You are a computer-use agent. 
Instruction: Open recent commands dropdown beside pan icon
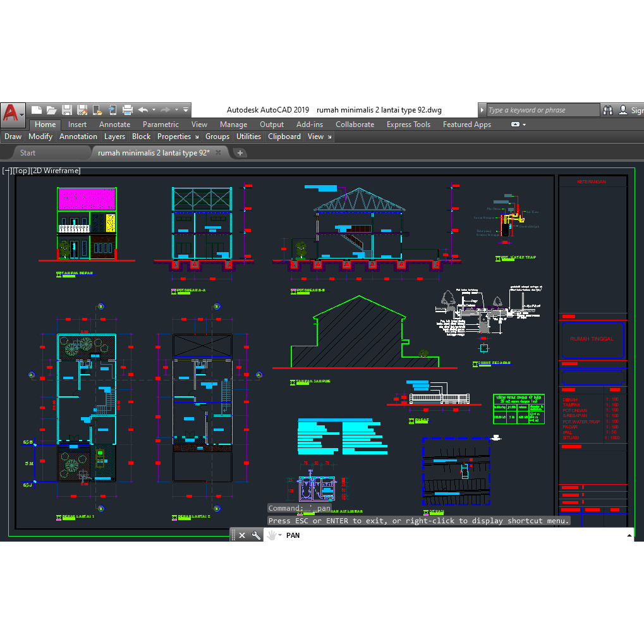tap(280, 535)
